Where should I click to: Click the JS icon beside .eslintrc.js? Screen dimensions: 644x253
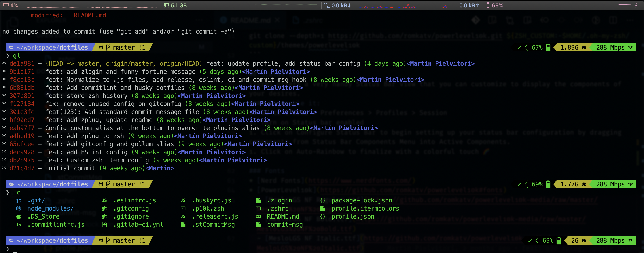point(104,200)
